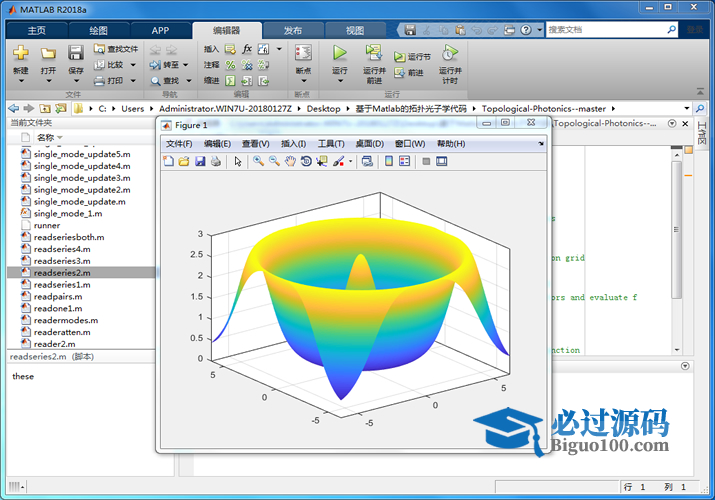Click the Users segment in the address path
Image resolution: width=715 pixels, height=500 pixels.
[x=132, y=108]
